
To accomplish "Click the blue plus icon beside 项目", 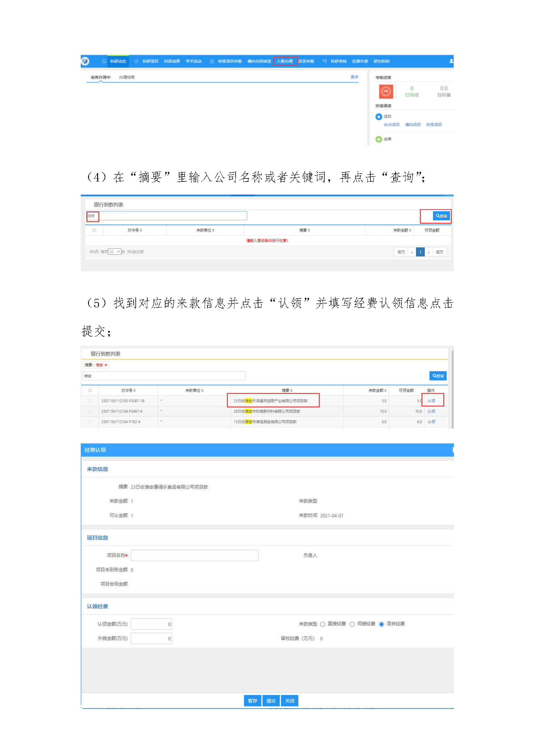I will pyautogui.click(x=379, y=117).
